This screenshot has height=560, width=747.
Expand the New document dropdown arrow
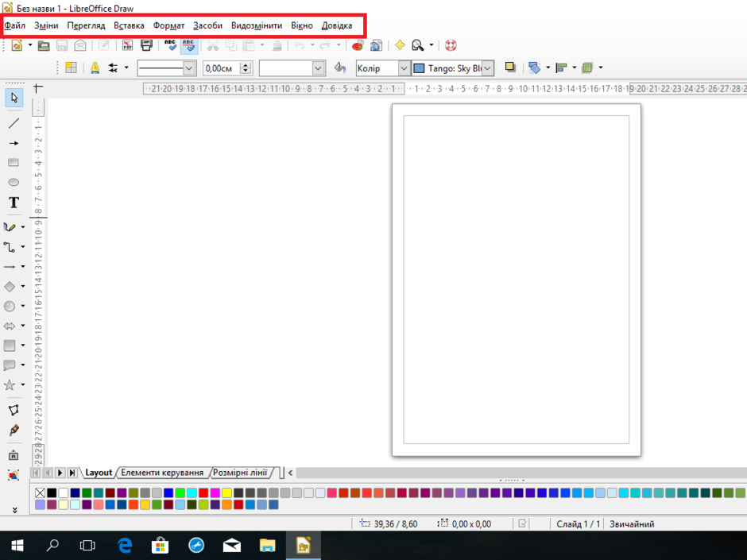[30, 46]
